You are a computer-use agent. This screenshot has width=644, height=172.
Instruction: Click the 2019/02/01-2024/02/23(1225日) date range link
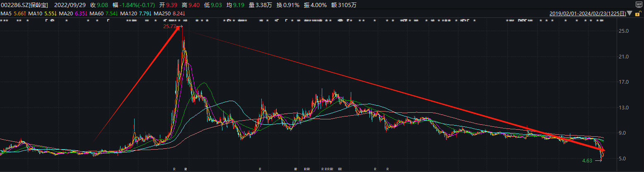(x=588, y=13)
